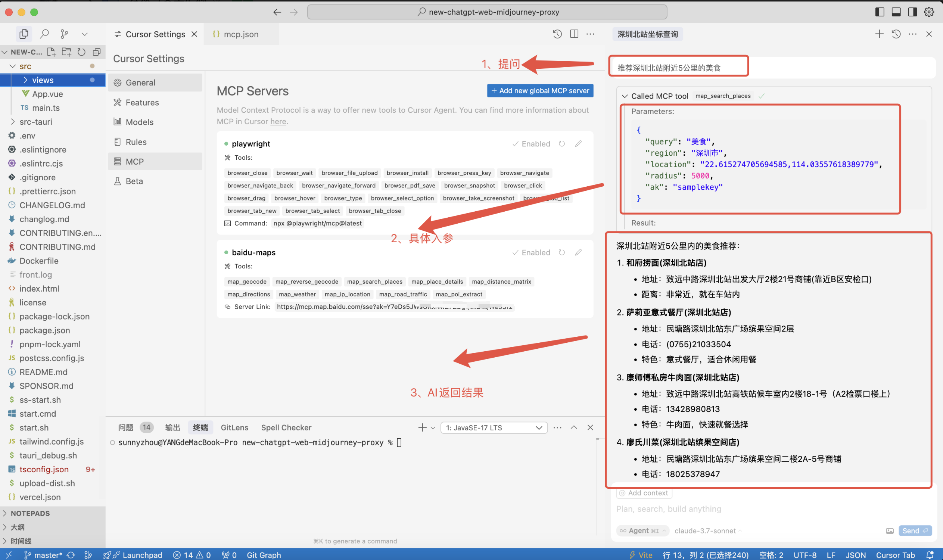The width and height of the screenshot is (943, 560).
Task: Click edit pencil for playwright server
Action: point(578,144)
